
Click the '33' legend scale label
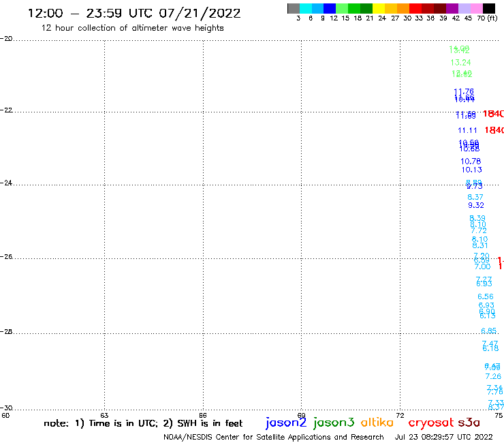(x=419, y=18)
